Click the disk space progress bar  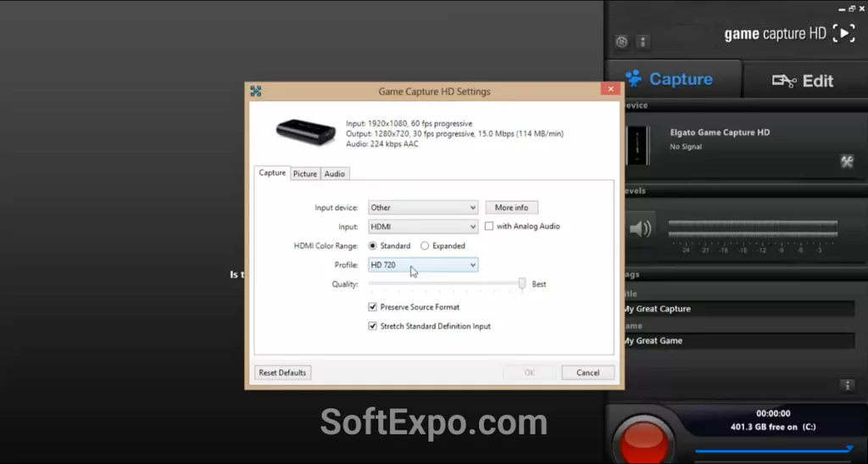[x=774, y=450]
